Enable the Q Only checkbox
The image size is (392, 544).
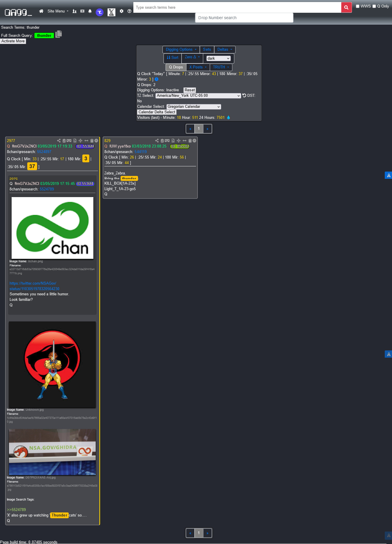pyautogui.click(x=374, y=6)
